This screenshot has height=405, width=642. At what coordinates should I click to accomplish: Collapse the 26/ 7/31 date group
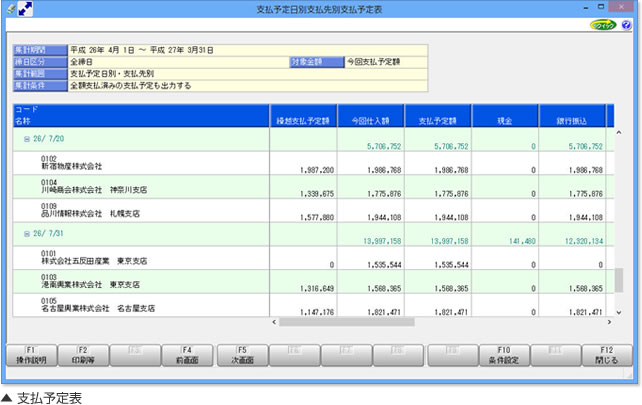pos(26,235)
